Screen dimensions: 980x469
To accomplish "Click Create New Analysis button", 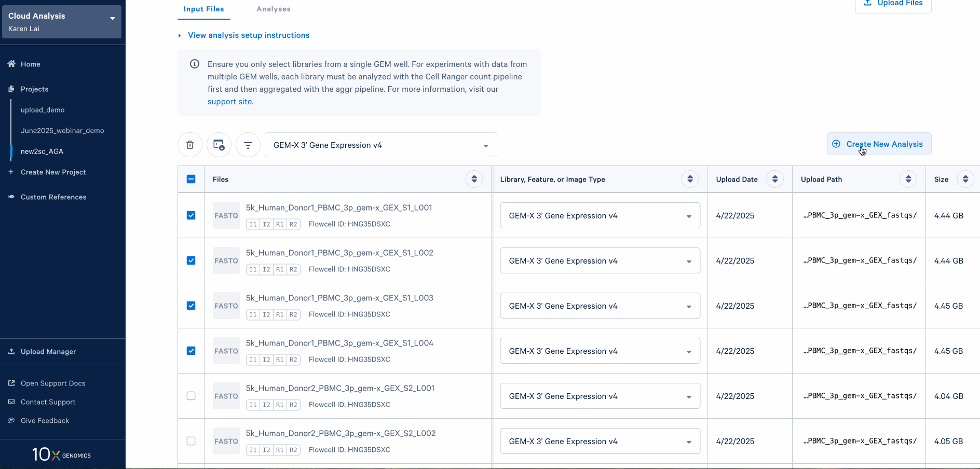I will pyautogui.click(x=879, y=144).
